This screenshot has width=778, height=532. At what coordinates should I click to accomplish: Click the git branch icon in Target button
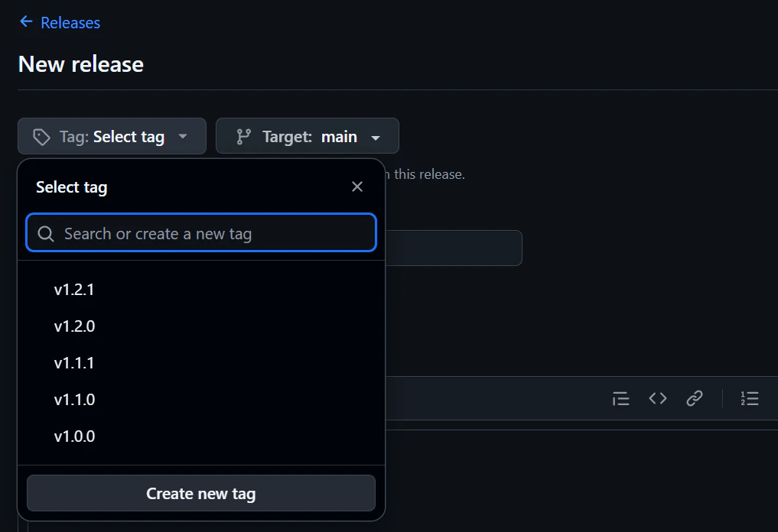243,136
